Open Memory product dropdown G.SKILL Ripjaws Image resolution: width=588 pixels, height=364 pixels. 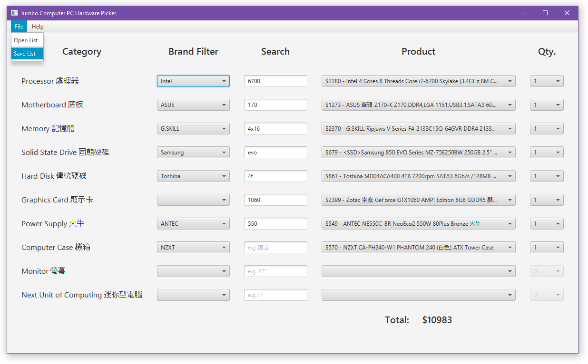(x=419, y=129)
